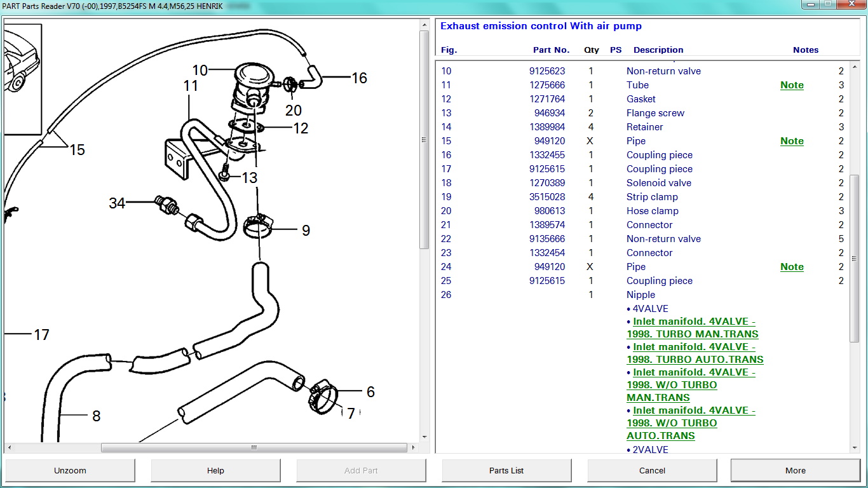868x488 pixels.
Task: Select part number 1389574
Action: pos(547,225)
